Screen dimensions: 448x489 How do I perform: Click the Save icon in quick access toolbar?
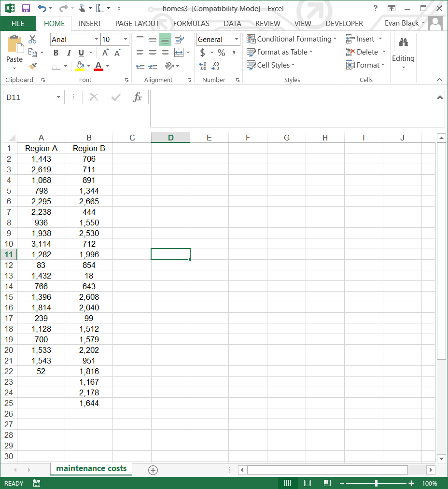coord(26,8)
